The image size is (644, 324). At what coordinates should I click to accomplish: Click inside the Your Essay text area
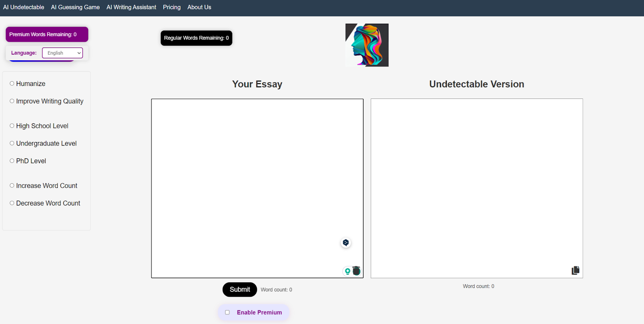point(257,188)
